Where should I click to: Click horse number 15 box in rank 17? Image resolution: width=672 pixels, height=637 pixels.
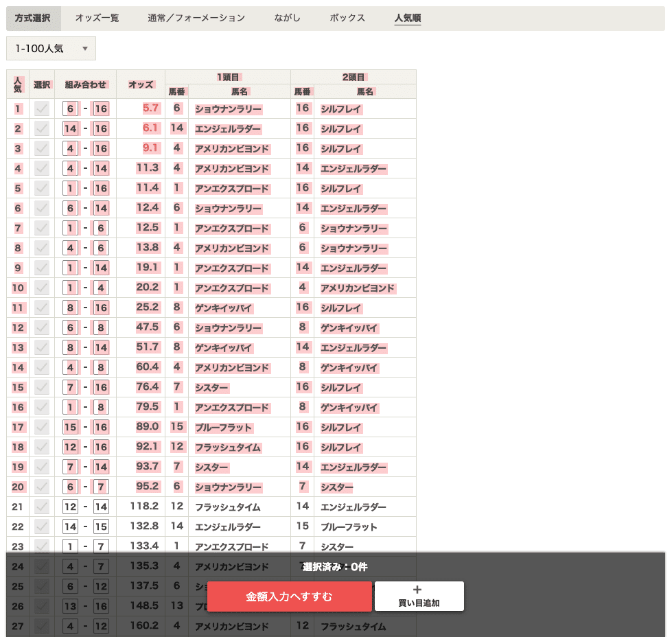coord(70,427)
